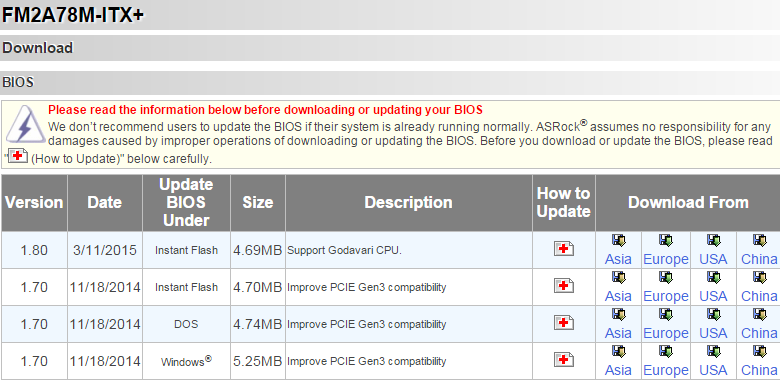This screenshot has height=380, width=780.
Task: Open How to Update icon for 1.70 Windows row
Action: [x=564, y=360]
